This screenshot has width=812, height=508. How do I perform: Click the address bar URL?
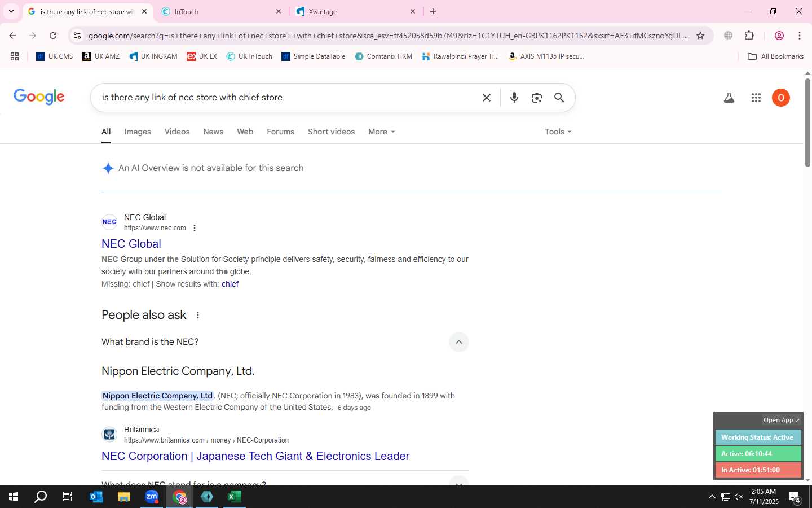click(x=388, y=36)
